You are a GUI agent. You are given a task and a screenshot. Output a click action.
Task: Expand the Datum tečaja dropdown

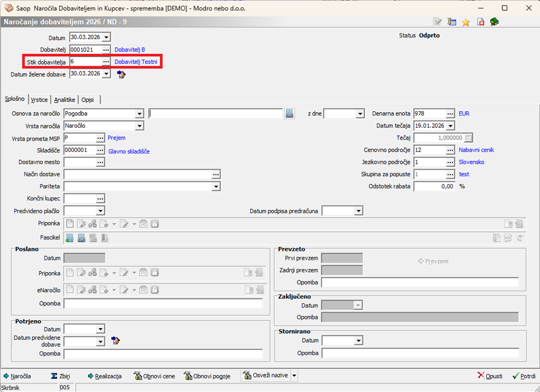[x=450, y=126]
